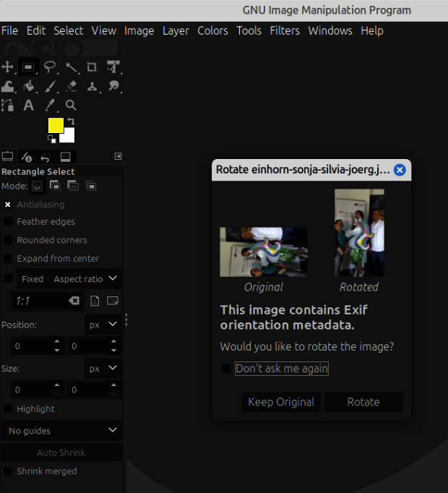Enable Feather edges
This screenshot has width=448, height=493.
coord(7,222)
